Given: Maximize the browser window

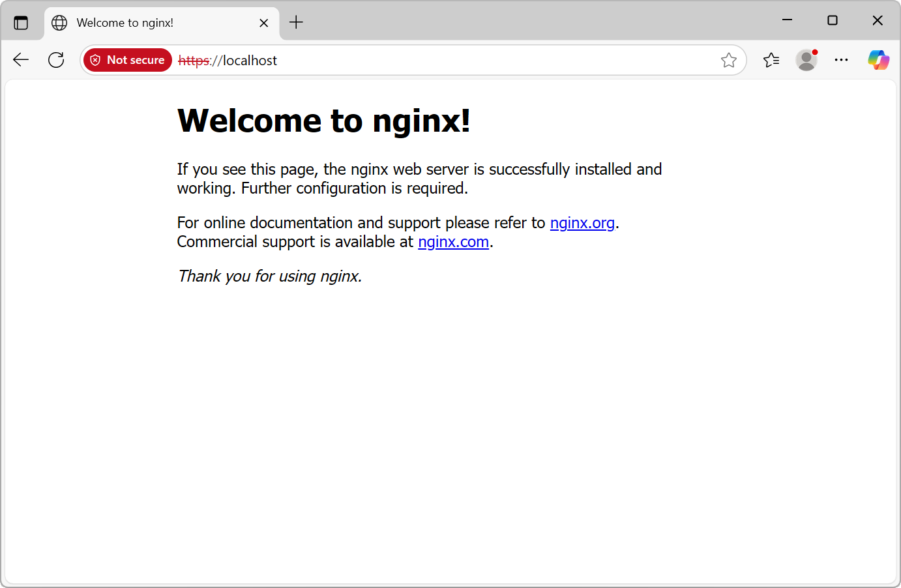Looking at the screenshot, I should (833, 20).
